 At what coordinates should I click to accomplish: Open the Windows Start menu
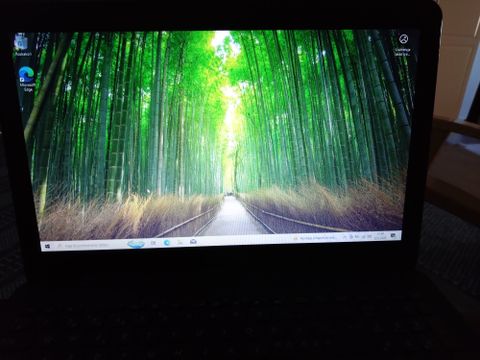tap(47, 246)
